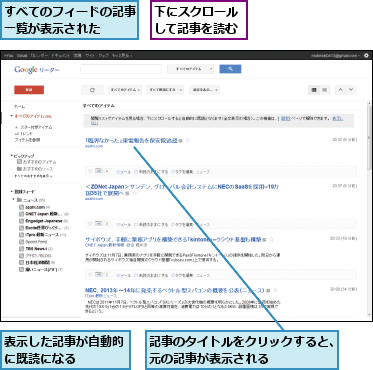This screenshot has height=370, width=373.
Task: Click the 設定 link in the notice
Action: [x=285, y=118]
